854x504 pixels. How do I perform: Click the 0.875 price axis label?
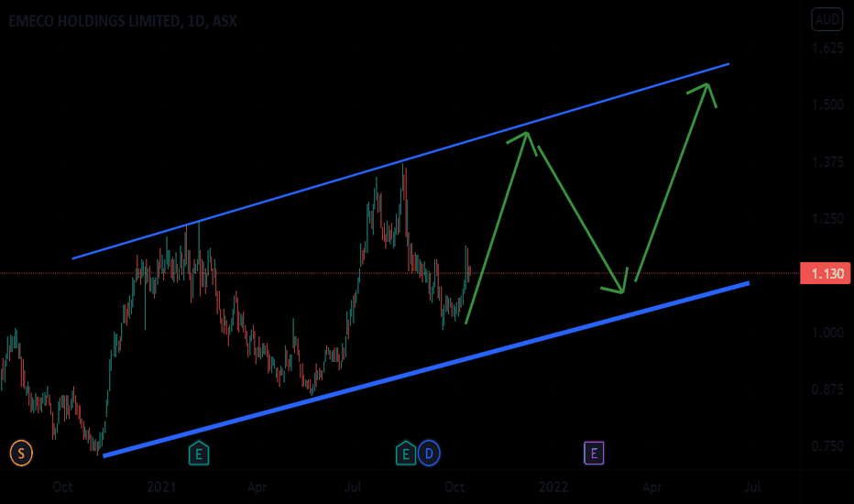pyautogui.click(x=827, y=389)
